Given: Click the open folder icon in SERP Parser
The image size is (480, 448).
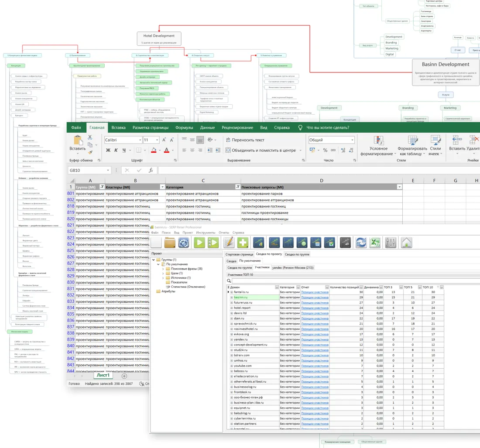Looking at the screenshot, I should (170, 243).
